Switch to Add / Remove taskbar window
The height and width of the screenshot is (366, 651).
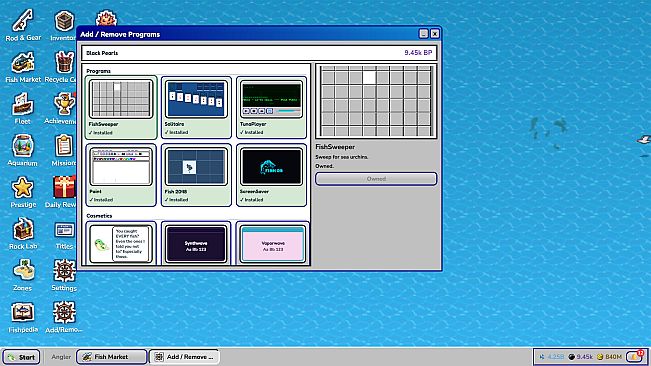[x=184, y=357]
